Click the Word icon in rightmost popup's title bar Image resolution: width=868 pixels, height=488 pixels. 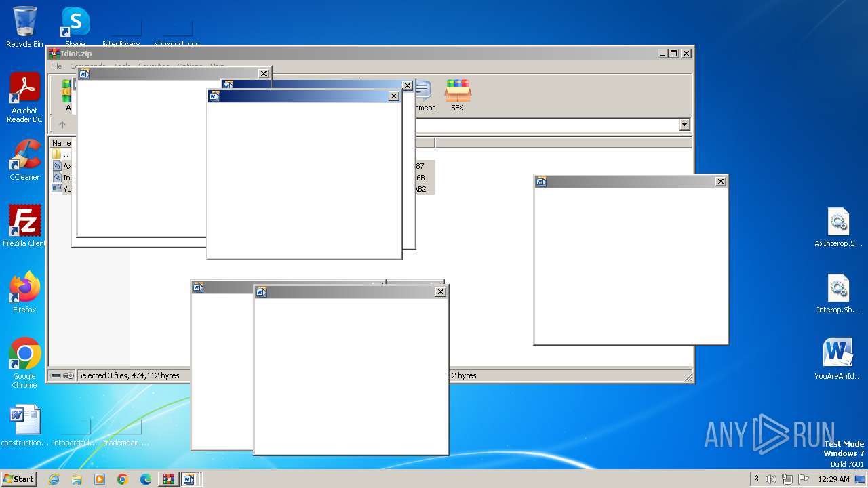click(541, 181)
